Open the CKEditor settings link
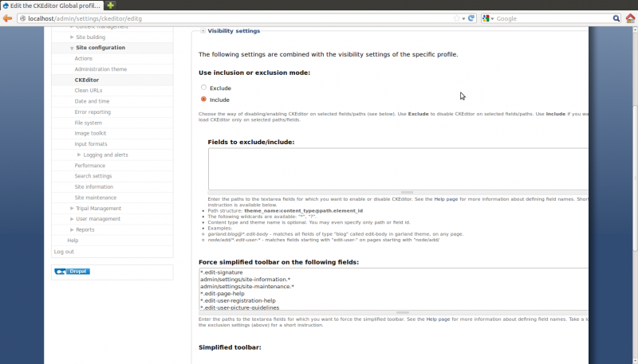This screenshot has height=364, width=638. (87, 80)
